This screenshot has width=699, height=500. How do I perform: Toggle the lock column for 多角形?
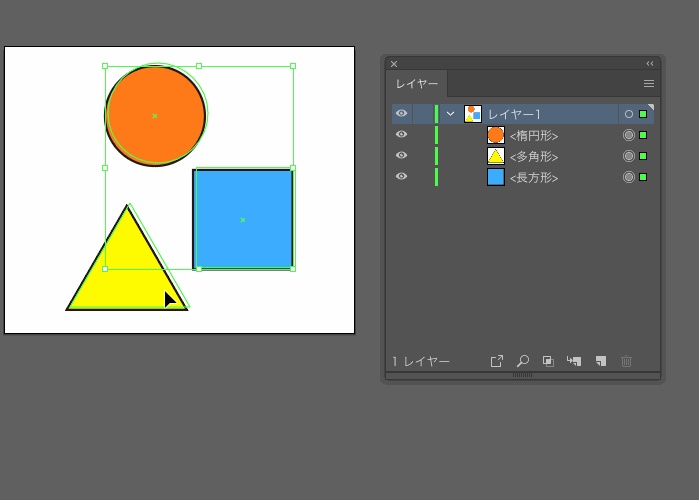point(423,156)
